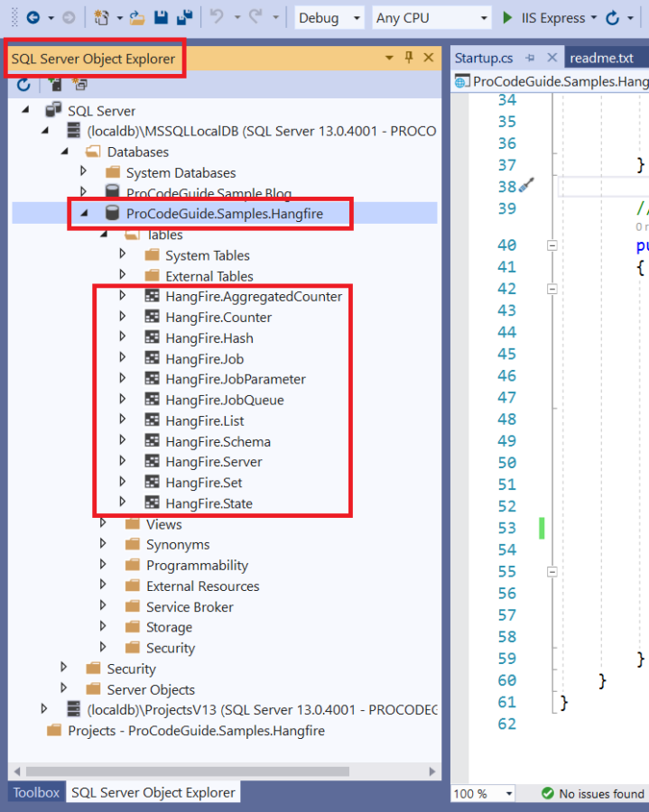Select the ProCodeGuide.Sample.Blog database

tap(209, 193)
